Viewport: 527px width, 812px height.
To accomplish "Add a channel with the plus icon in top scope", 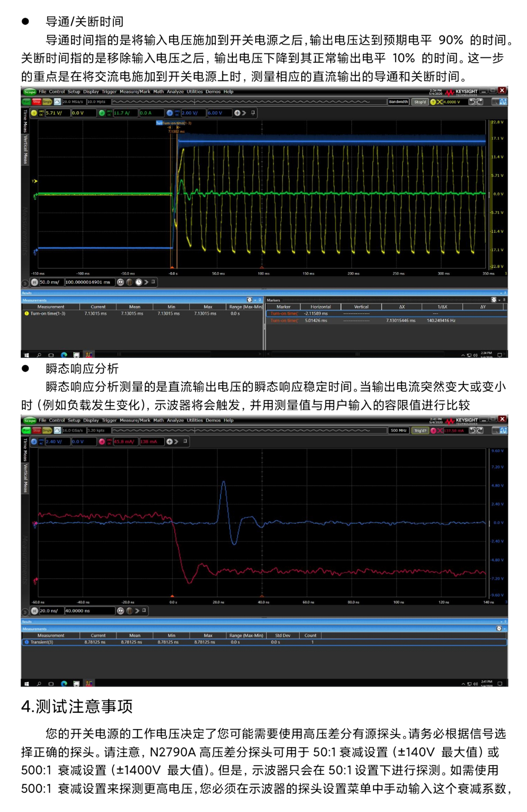I will pyautogui.click(x=237, y=113).
